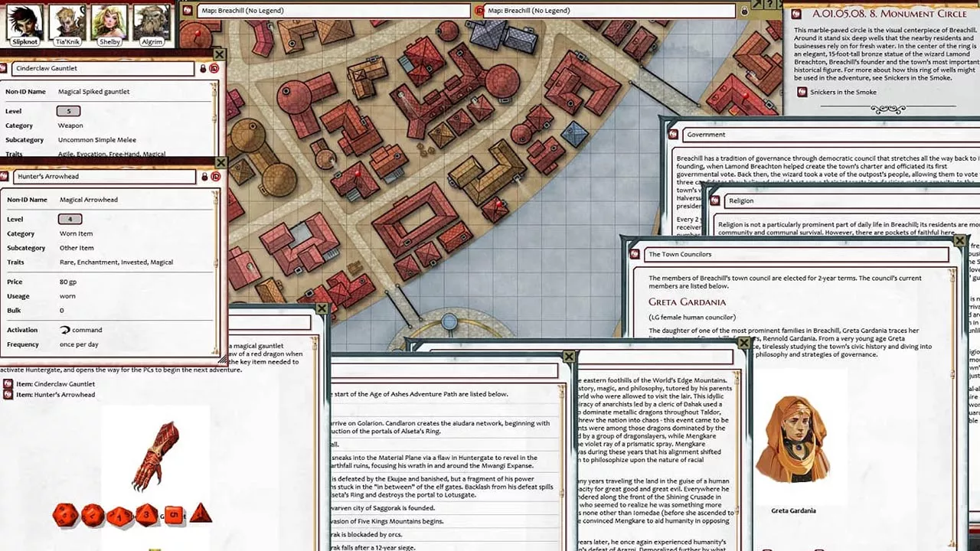
Task: Click Level 4 field of Hunter's Arrowhead
Action: click(70, 220)
